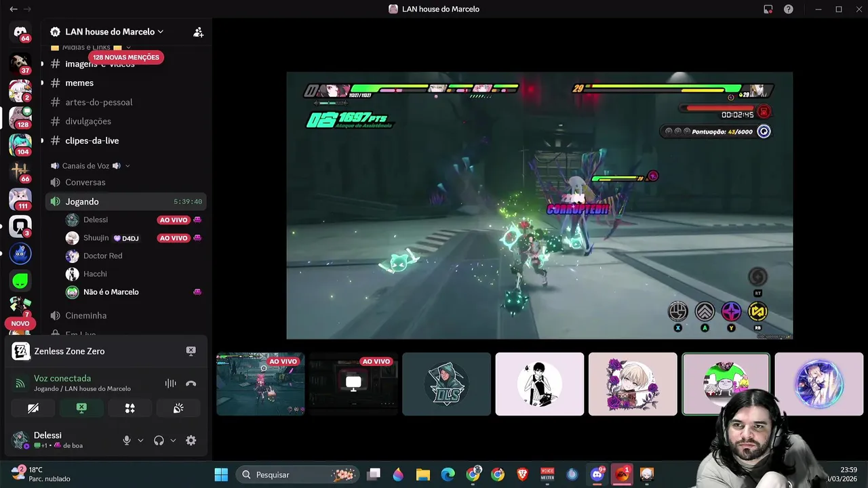Screen dimensions: 868x488
Task: Deafen audio with the headphones button
Action: pyautogui.click(x=159, y=441)
